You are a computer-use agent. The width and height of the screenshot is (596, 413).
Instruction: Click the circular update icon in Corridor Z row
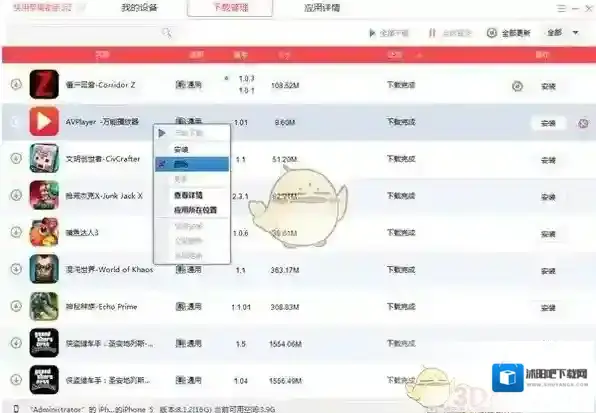(517, 86)
